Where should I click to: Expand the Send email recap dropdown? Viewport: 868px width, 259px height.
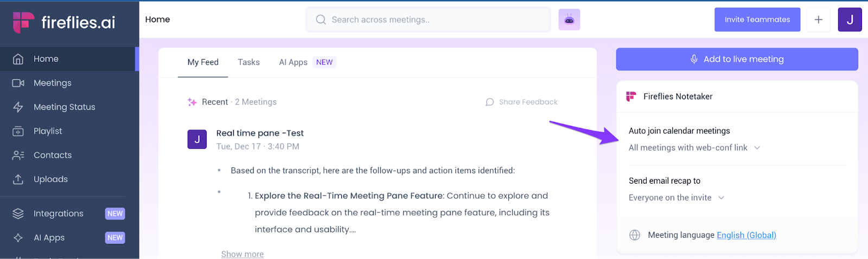pos(676,198)
